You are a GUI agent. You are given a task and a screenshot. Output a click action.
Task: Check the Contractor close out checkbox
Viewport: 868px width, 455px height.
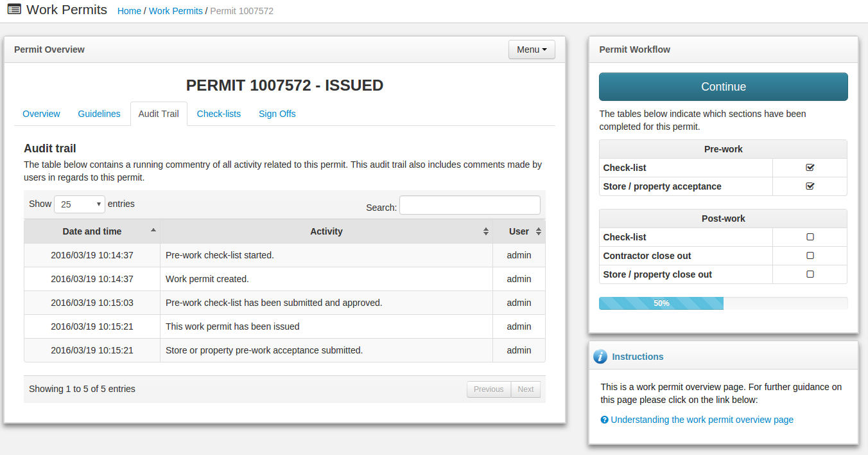point(810,256)
